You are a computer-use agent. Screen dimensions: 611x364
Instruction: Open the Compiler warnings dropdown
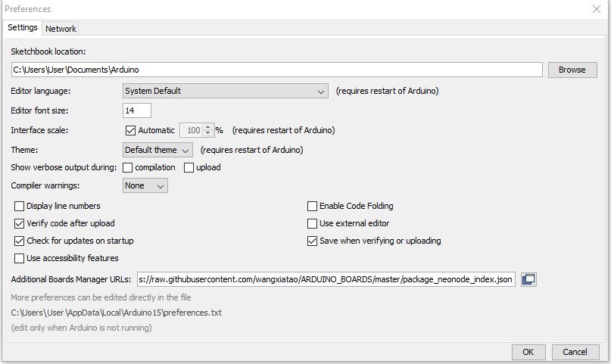point(145,185)
